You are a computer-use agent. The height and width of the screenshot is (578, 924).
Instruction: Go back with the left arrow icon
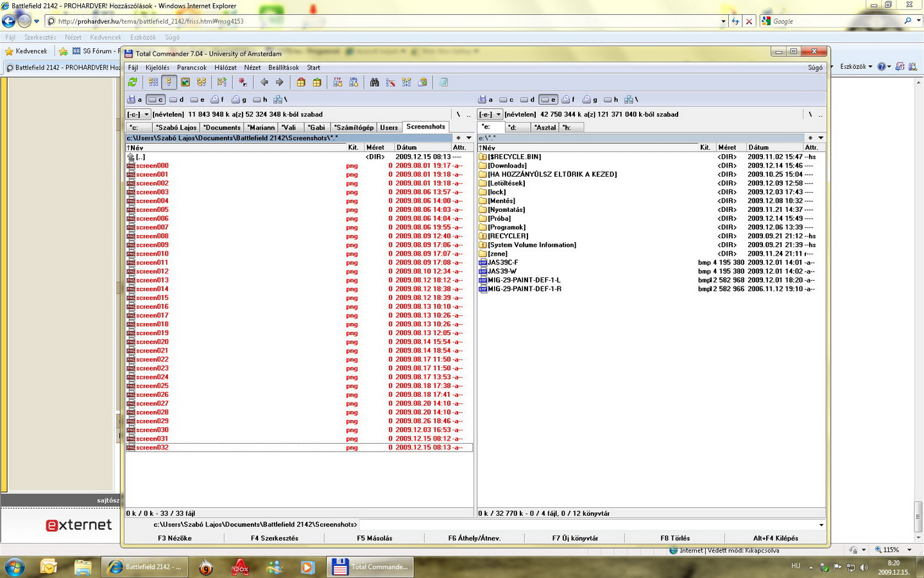click(264, 82)
